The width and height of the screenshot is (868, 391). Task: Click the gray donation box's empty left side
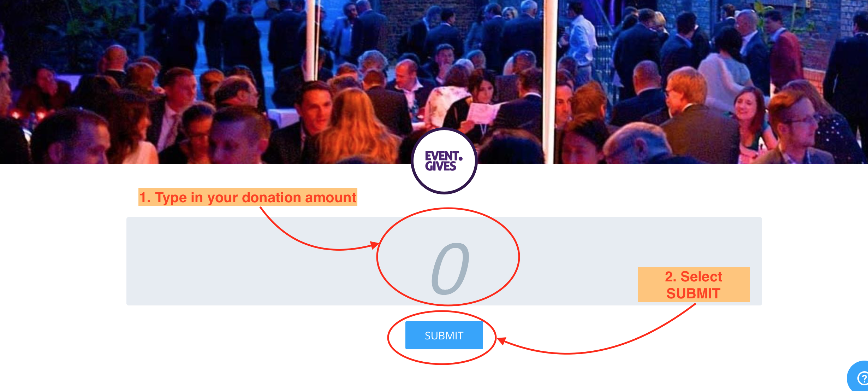247,262
